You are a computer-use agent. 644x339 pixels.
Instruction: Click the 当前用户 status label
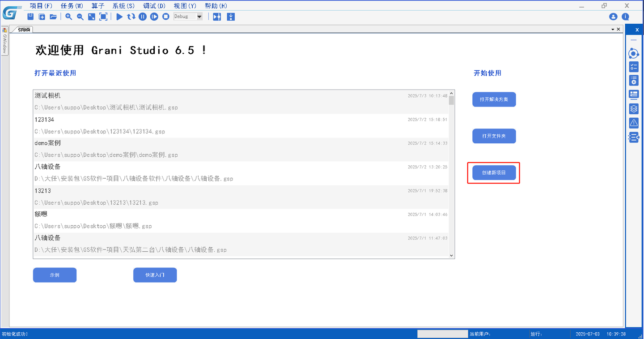pos(480,334)
